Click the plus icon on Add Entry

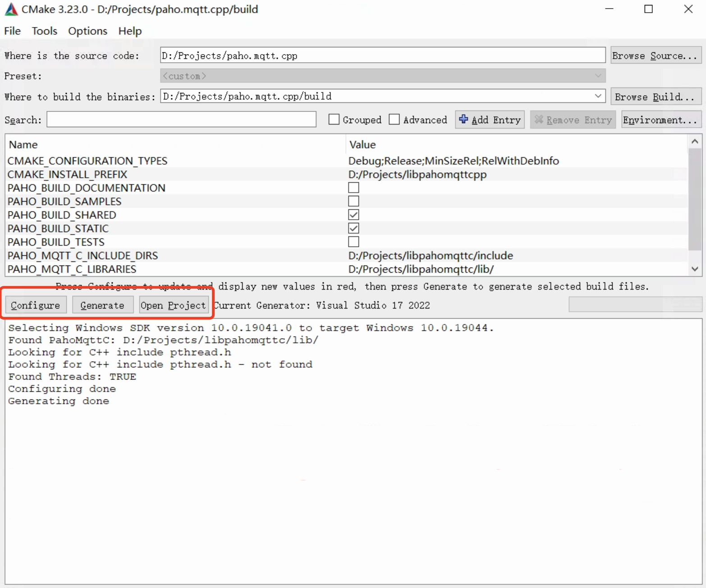click(x=463, y=119)
